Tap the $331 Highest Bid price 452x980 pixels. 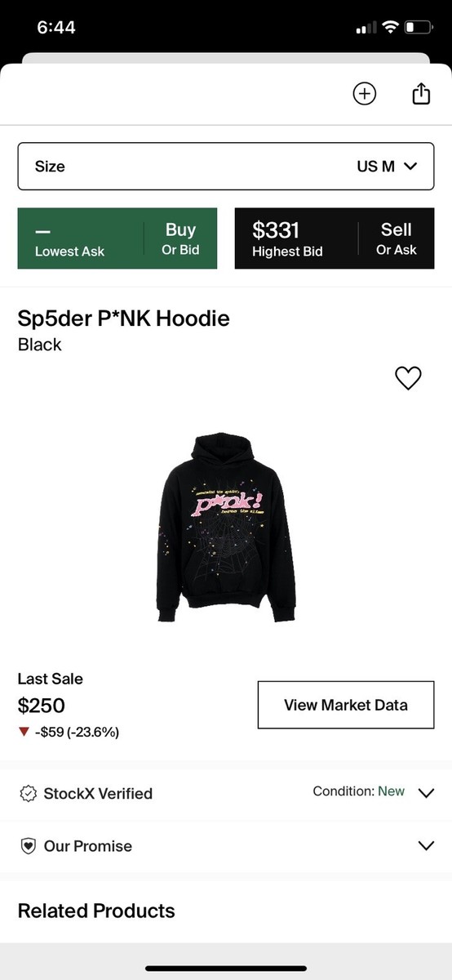276,230
